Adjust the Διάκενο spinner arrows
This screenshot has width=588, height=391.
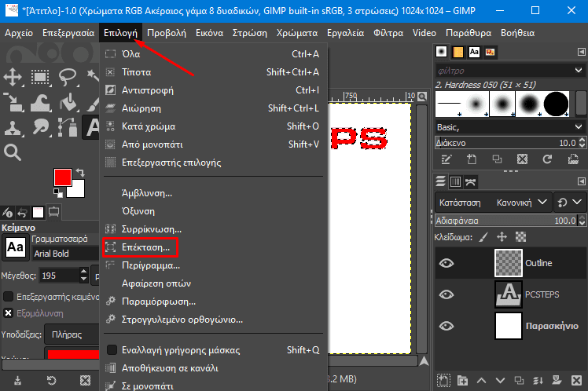(582, 143)
